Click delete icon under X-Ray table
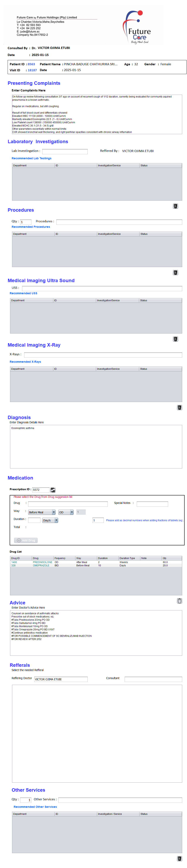 click(x=179, y=407)
